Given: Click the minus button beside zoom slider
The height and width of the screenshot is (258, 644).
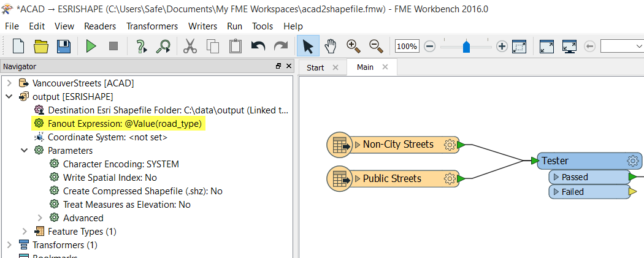Looking at the screenshot, I should point(429,47).
